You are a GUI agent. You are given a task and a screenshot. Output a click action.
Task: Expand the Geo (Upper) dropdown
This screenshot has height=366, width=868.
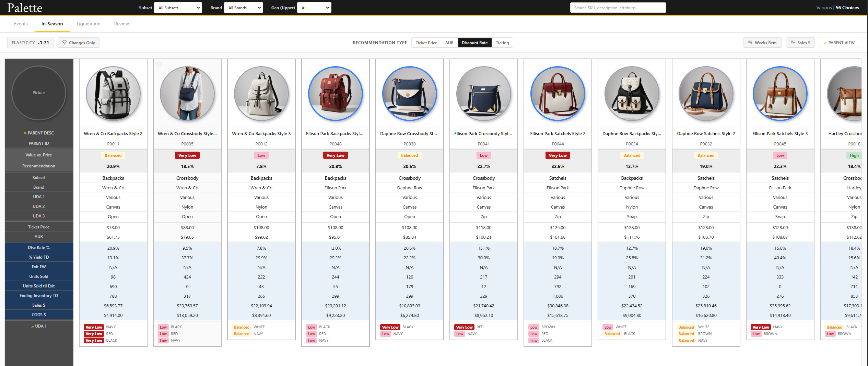coord(314,8)
